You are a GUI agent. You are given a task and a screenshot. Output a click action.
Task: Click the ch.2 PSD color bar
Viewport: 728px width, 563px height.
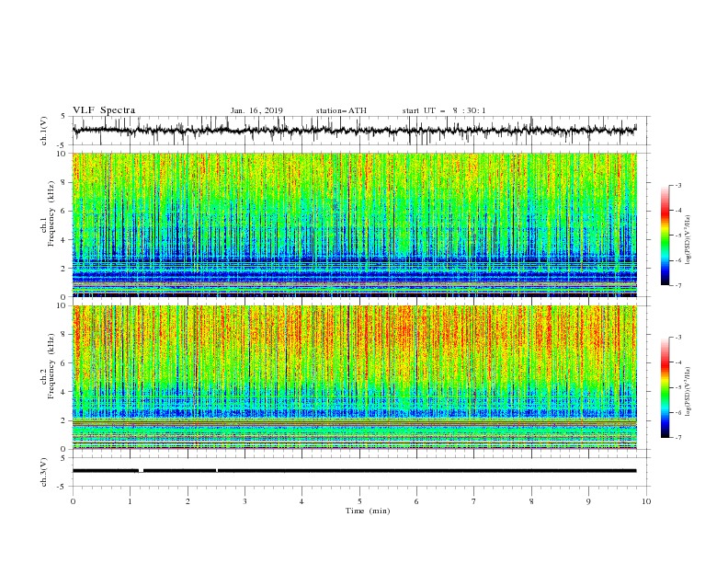pyautogui.click(x=665, y=387)
